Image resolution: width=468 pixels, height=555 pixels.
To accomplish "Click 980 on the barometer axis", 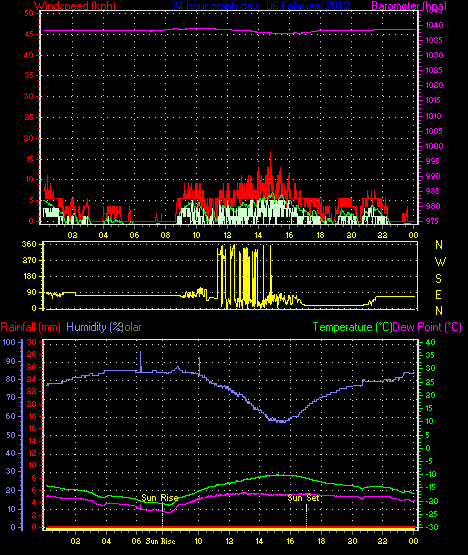I will click(x=432, y=206).
